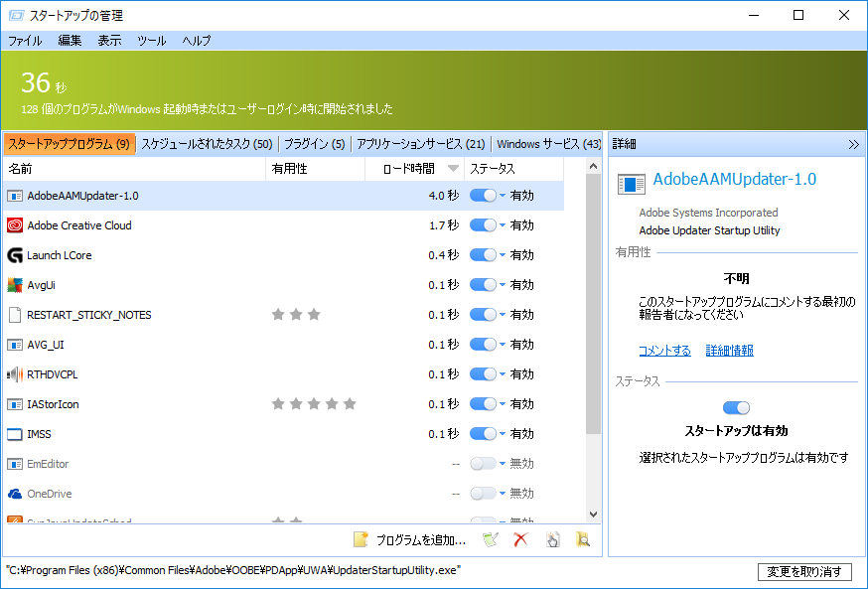Screen dimensions: 868x589
Task: Click the 詳細情報 link
Action: (730, 351)
